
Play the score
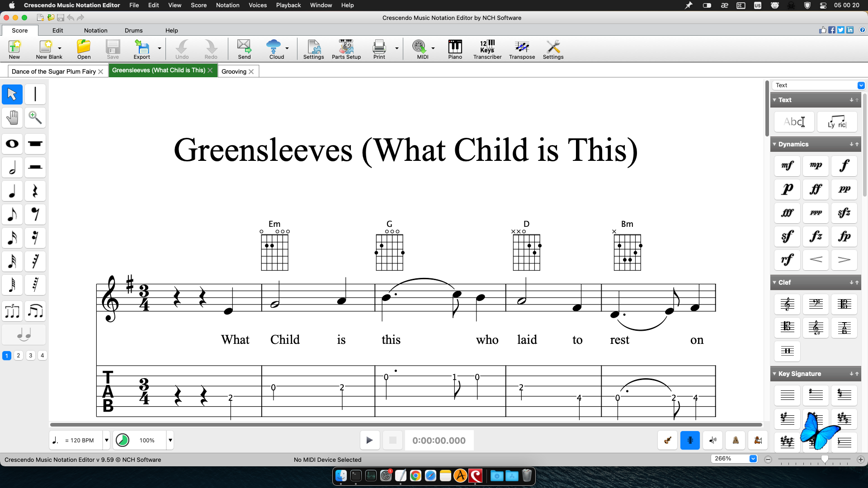point(369,440)
